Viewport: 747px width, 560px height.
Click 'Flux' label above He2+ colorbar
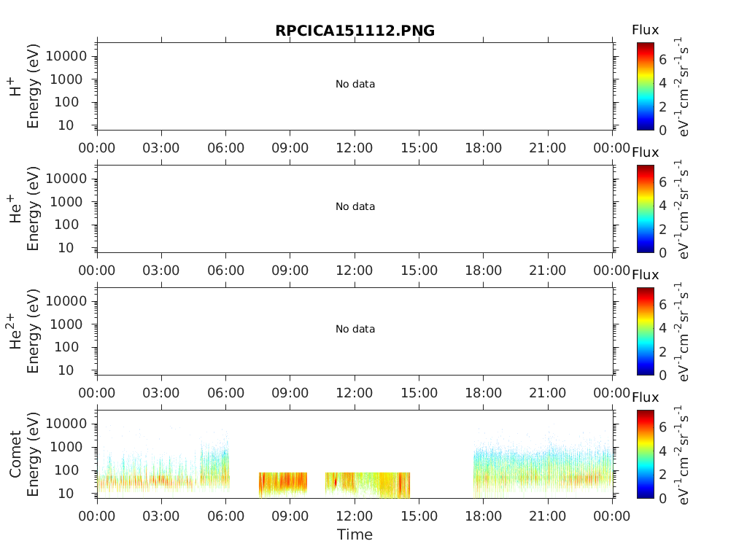click(x=645, y=275)
